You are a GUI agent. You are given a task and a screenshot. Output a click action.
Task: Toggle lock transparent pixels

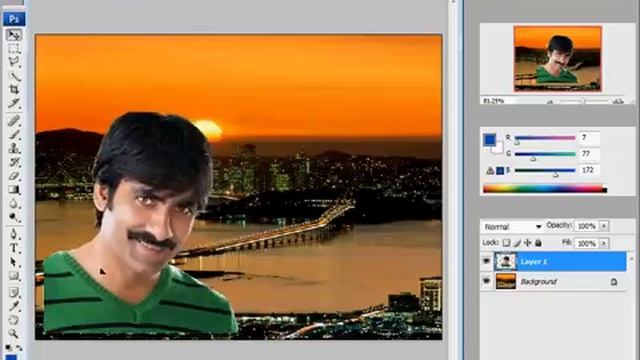coord(506,243)
